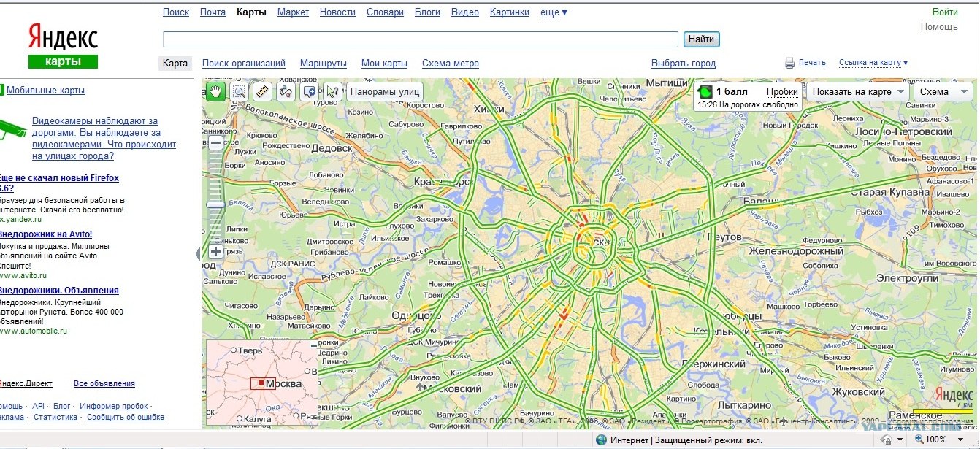Select the hand pan tool
The height and width of the screenshot is (449, 980).
coord(215,91)
